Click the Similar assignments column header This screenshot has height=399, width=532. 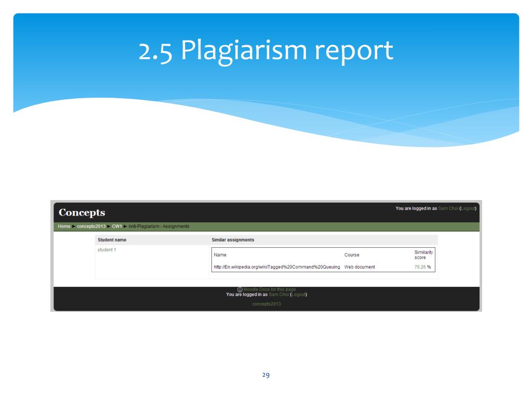(233, 240)
